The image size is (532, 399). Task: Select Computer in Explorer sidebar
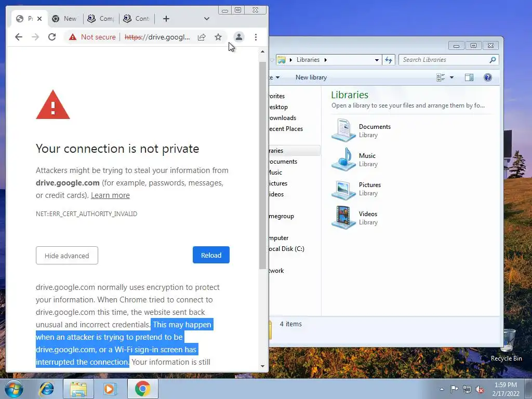click(x=279, y=238)
